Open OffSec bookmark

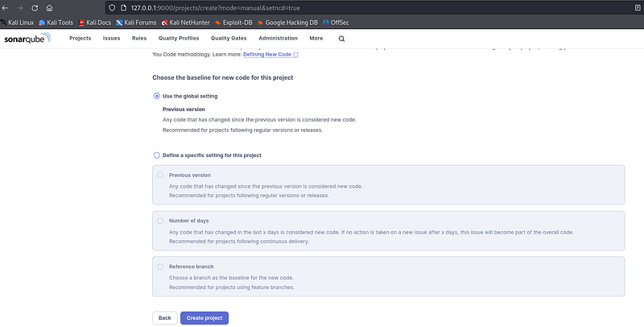click(x=336, y=23)
